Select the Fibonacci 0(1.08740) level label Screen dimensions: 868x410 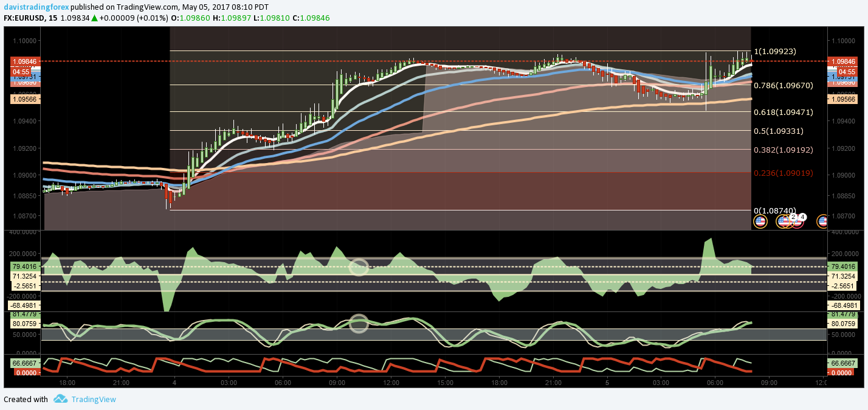tap(775, 210)
